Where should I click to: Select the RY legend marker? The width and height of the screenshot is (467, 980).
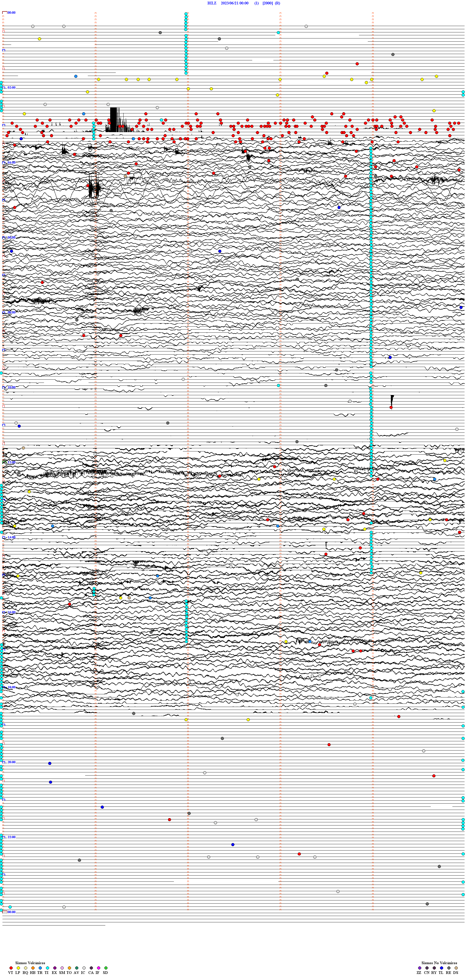(x=434, y=968)
